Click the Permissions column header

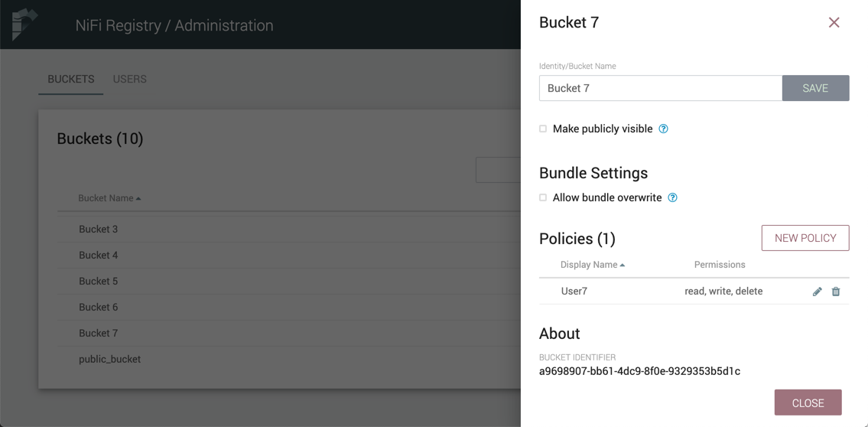tap(719, 265)
